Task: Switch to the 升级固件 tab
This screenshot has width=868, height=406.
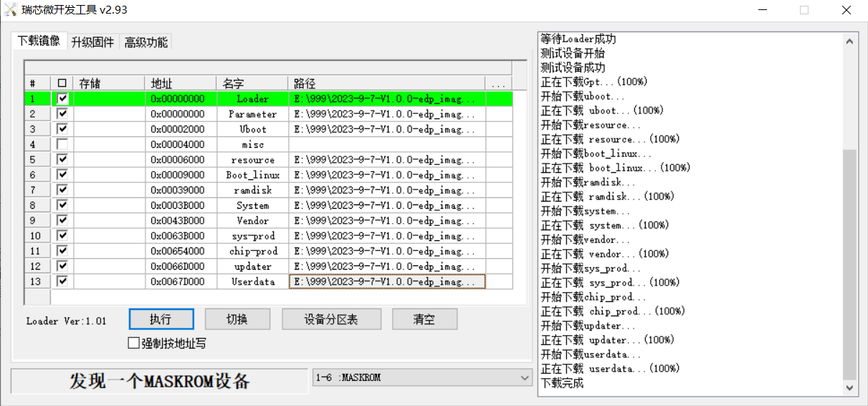Action: pos(92,42)
